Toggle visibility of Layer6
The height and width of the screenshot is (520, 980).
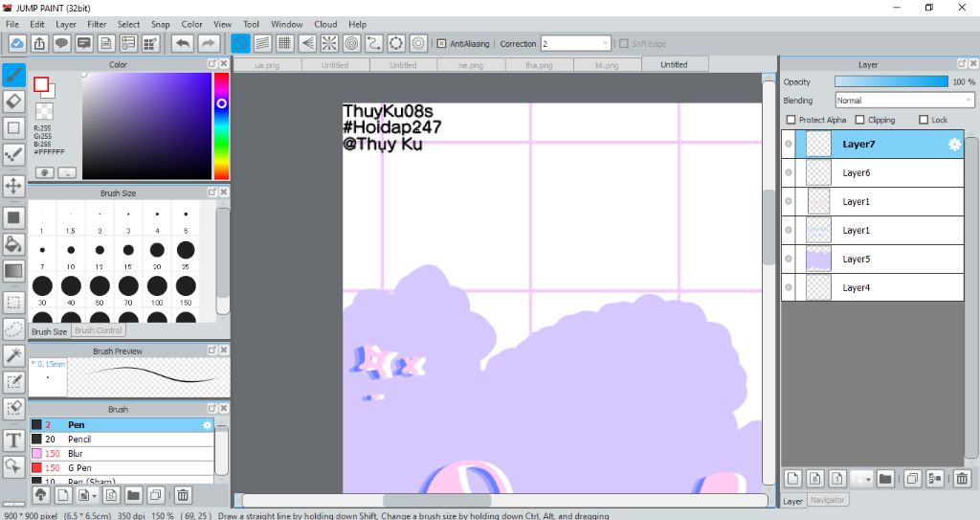[789, 172]
